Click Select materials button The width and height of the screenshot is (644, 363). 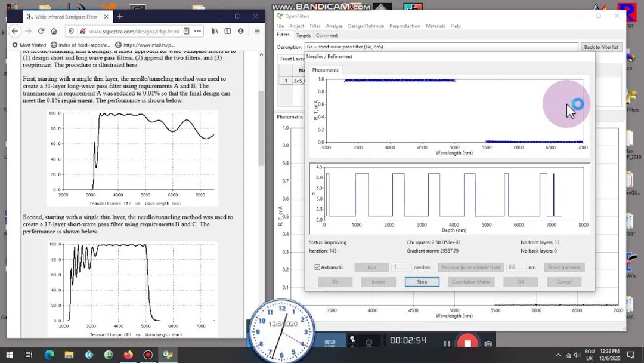coord(564,267)
